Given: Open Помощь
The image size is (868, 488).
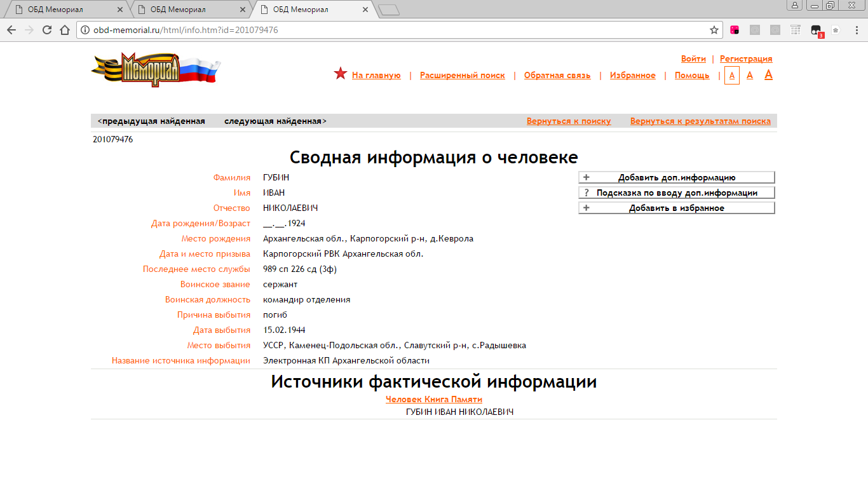Looking at the screenshot, I should (692, 75).
